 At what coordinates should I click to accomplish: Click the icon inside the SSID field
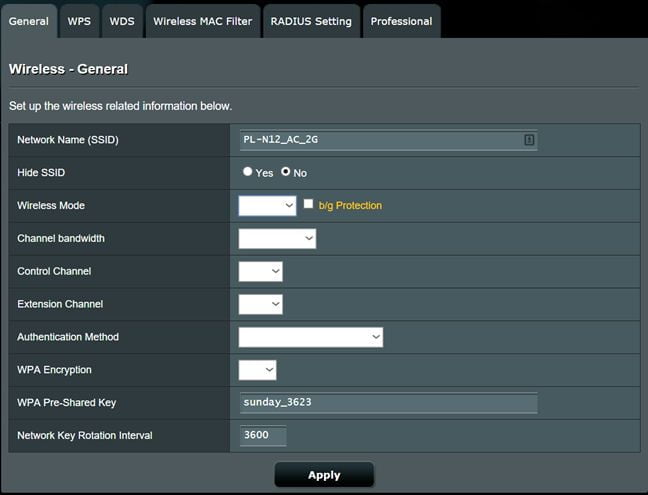[x=529, y=140]
